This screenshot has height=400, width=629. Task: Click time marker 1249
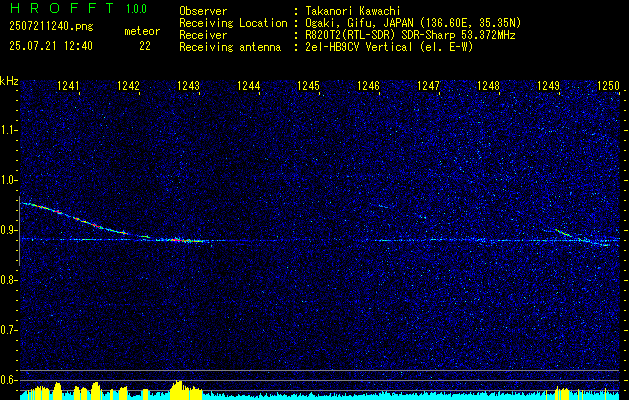click(x=548, y=85)
